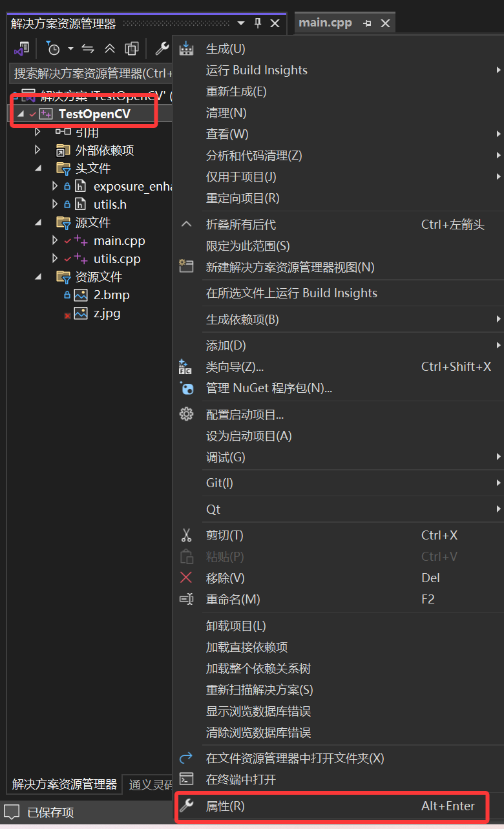Viewport: 504px width, 829px height.
Task: Open the Solution Explorer window options dropdown
Action: pyautogui.click(x=241, y=23)
